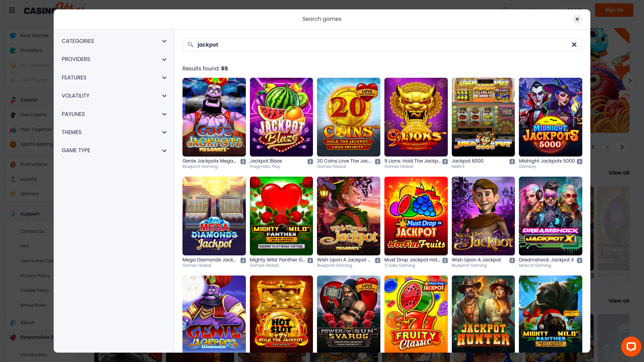Click the View all link

(x=619, y=173)
